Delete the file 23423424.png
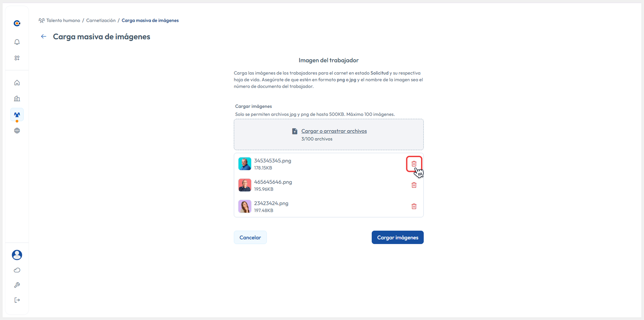The image size is (644, 320). 414,206
